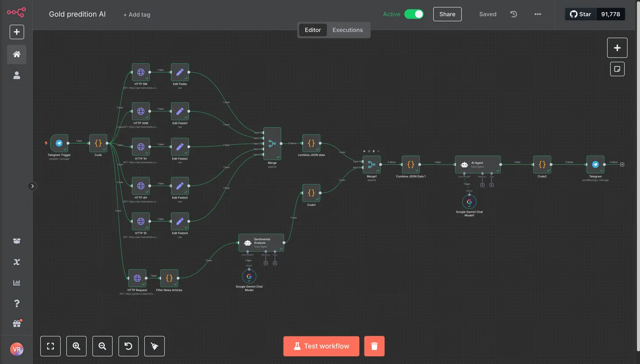Open the Filter News Articles code node
Image resolution: width=640 pixels, height=364 pixels.
[169, 278]
